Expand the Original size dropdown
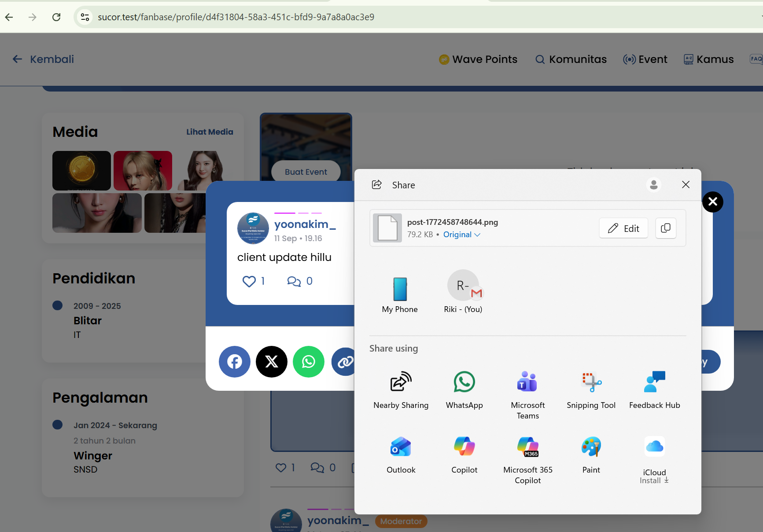763x532 pixels. coord(461,235)
